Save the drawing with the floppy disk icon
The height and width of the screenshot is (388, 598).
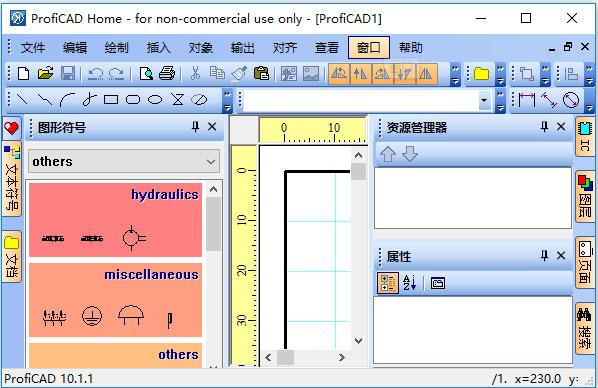[x=68, y=74]
